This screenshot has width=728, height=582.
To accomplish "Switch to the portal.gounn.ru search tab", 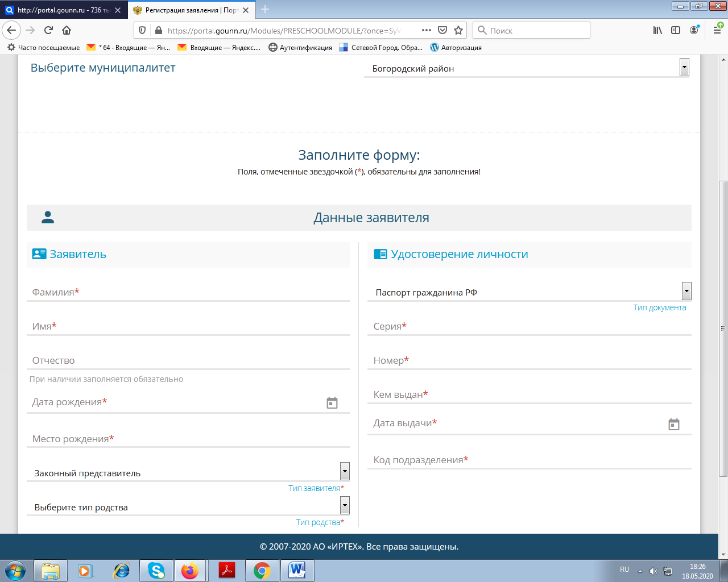I will (x=64, y=10).
